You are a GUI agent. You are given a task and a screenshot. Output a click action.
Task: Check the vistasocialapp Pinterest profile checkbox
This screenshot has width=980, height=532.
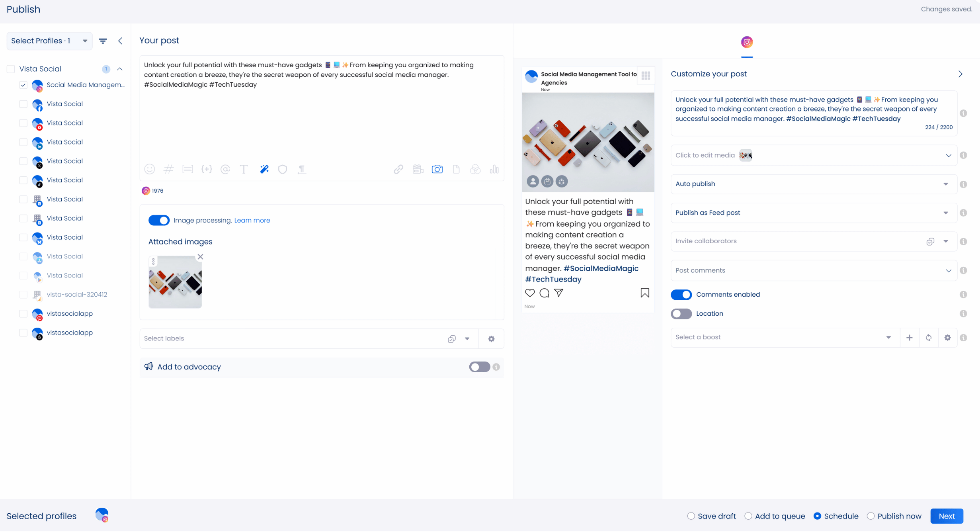23,314
